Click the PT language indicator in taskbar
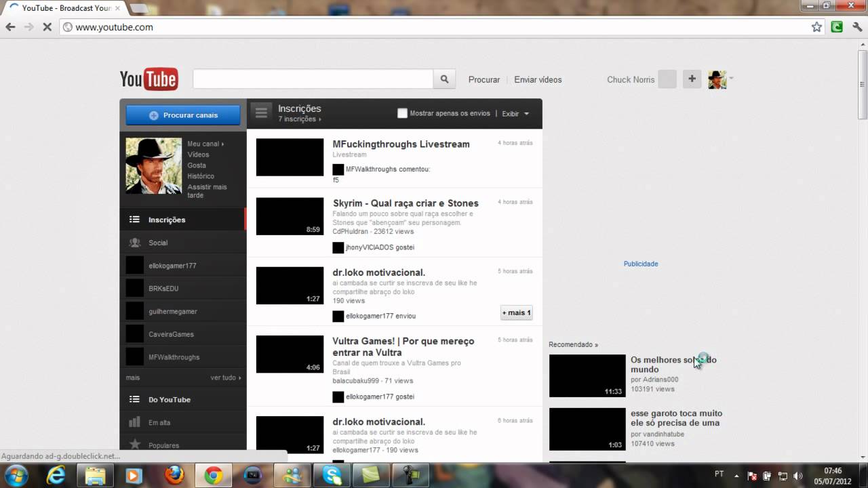The width and height of the screenshot is (868, 488). pyautogui.click(x=719, y=474)
